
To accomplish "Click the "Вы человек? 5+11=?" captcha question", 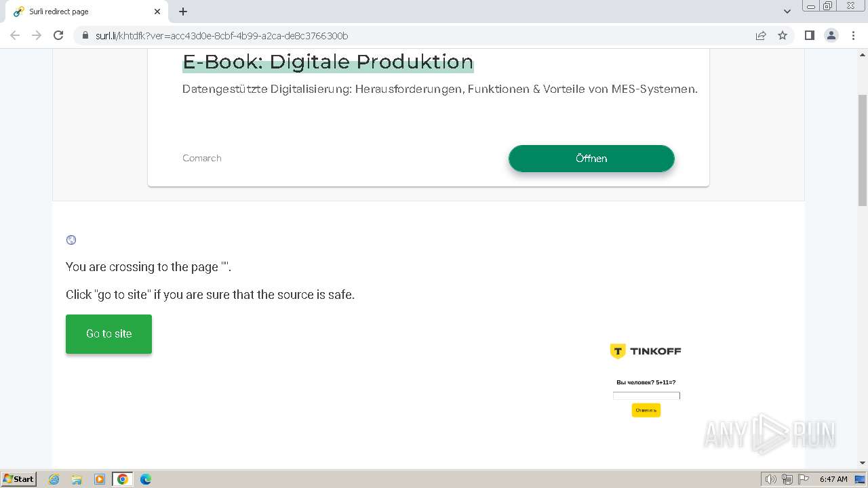I will tap(646, 382).
